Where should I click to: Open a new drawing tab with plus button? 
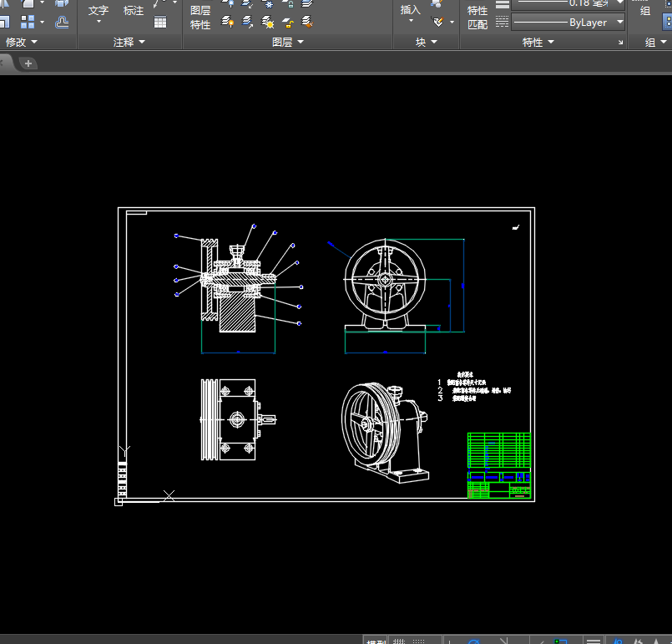[28, 63]
